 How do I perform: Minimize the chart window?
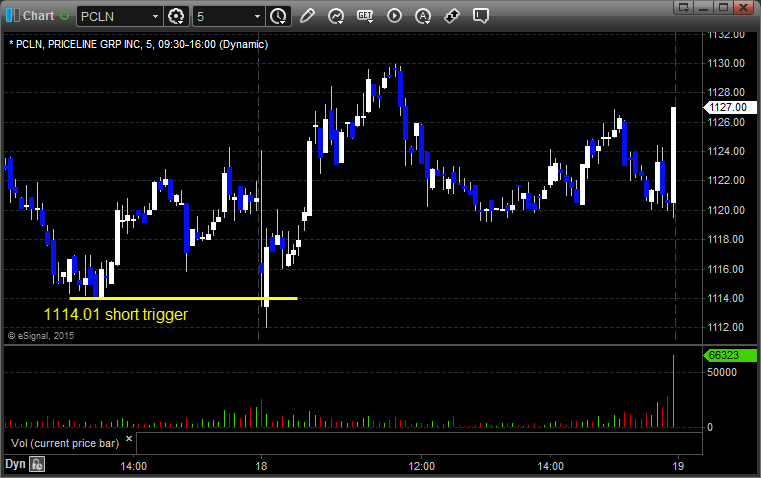[x=703, y=7]
